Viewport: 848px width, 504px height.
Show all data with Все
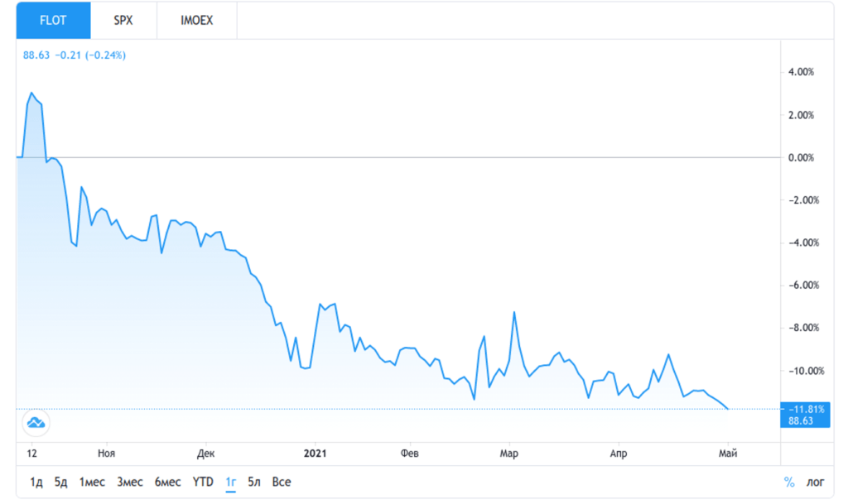point(282,482)
